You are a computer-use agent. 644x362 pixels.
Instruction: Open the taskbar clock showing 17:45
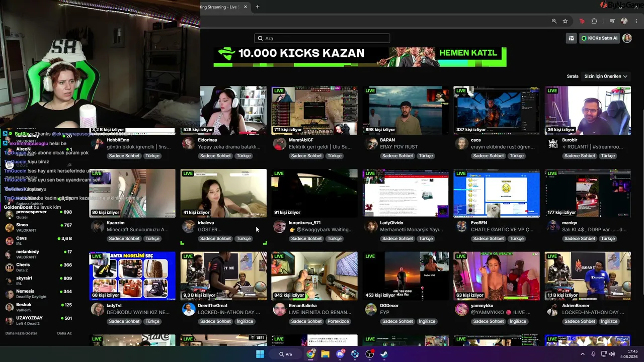(629, 354)
